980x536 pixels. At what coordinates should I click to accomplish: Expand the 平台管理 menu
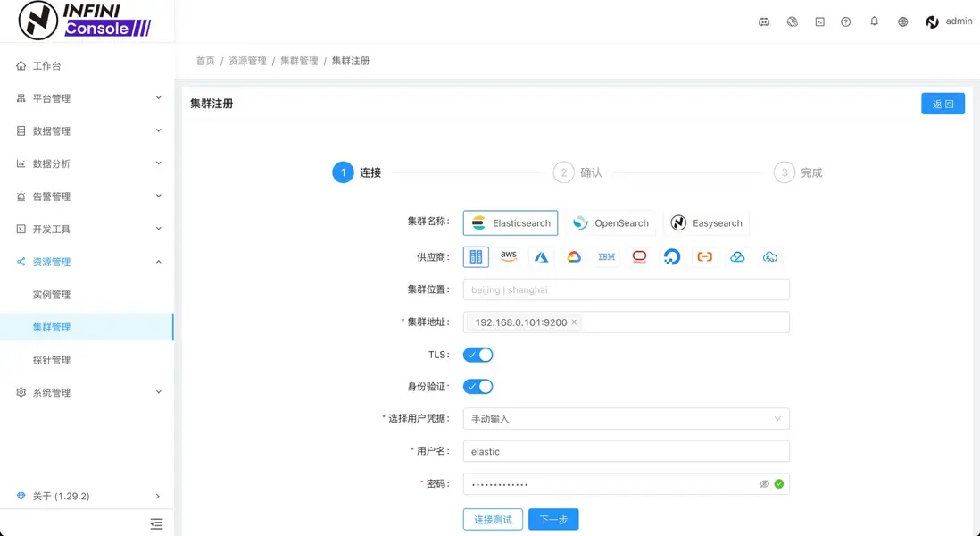coord(87,98)
